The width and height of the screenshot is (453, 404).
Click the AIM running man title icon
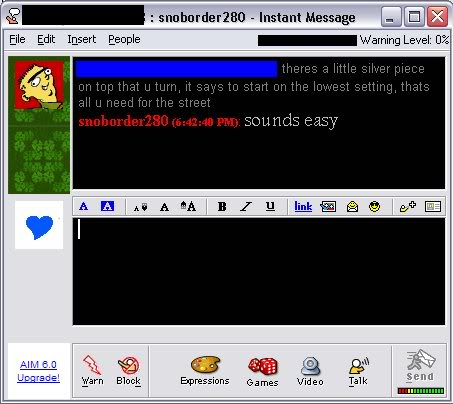[x=13, y=16]
